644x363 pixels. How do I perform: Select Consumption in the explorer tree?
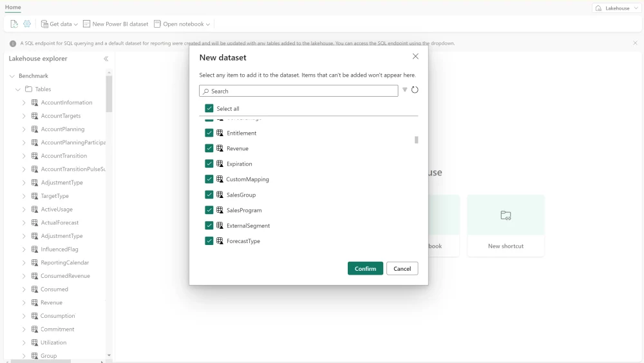point(57,316)
